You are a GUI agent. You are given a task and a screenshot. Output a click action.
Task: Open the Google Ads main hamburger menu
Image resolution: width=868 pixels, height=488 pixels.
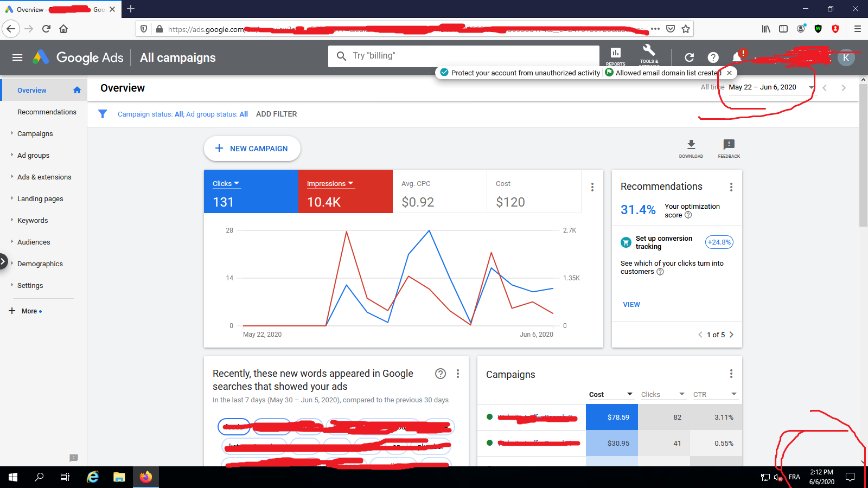17,57
